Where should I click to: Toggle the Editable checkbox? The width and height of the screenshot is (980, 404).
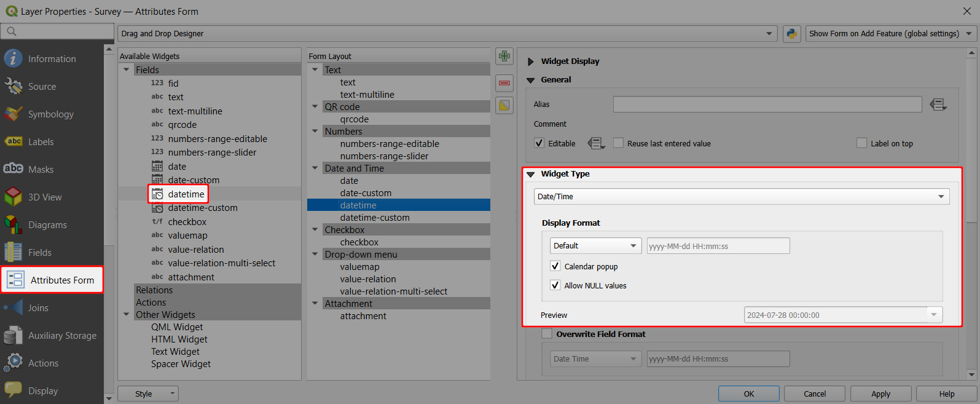tap(539, 143)
